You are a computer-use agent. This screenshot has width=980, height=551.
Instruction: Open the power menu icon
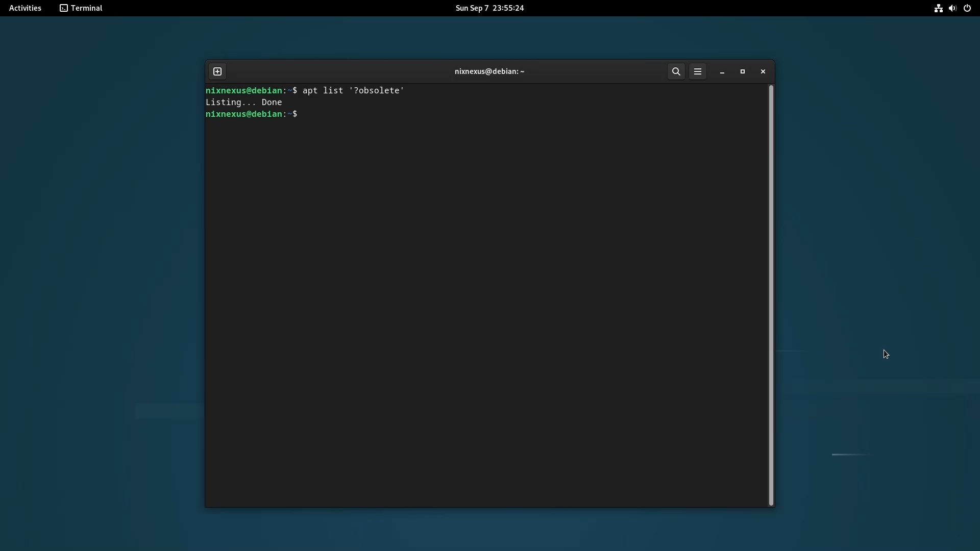point(967,8)
